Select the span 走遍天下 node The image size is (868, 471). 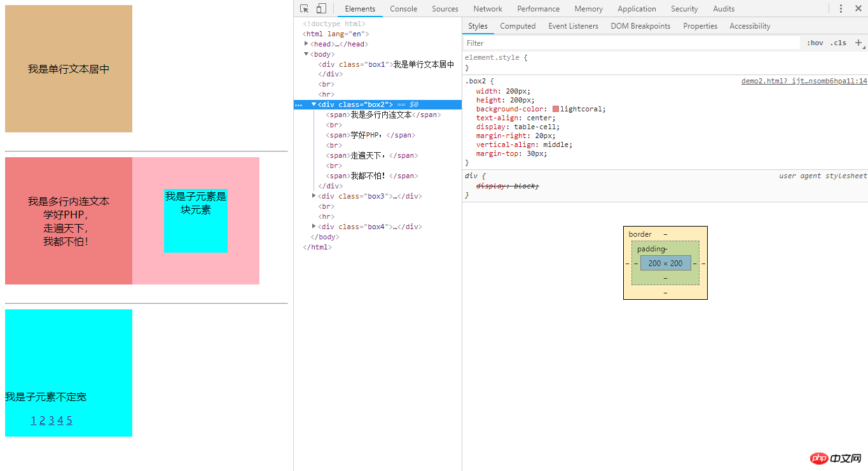372,155
